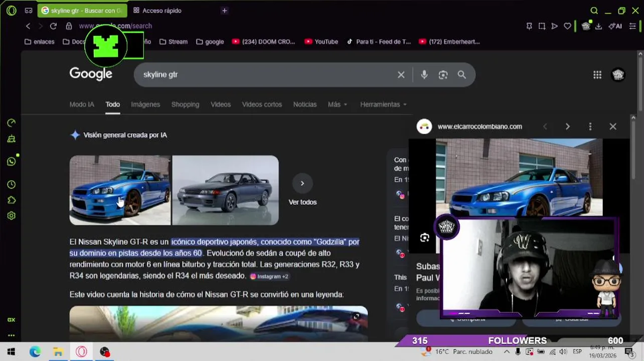The height and width of the screenshot is (361, 644).
Task: Click the Instagram +2 source chip
Action: point(269,276)
